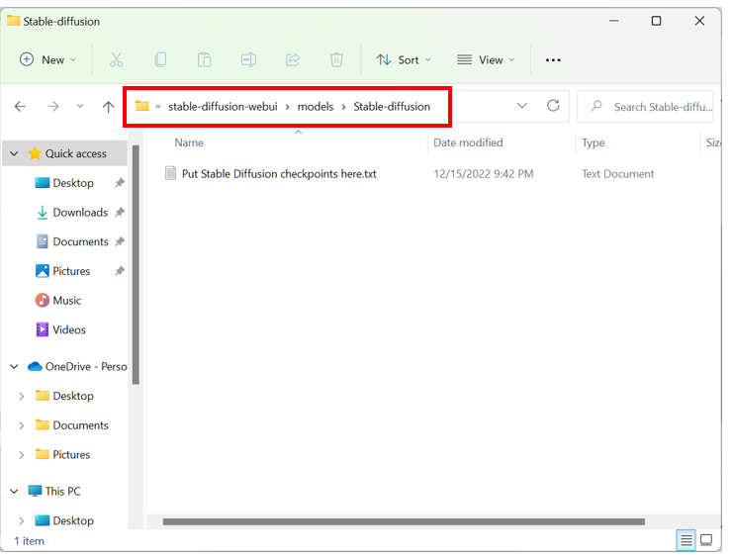Image resolution: width=731 pixels, height=560 pixels.
Task: Sort files by the Name column
Action: [x=189, y=142]
